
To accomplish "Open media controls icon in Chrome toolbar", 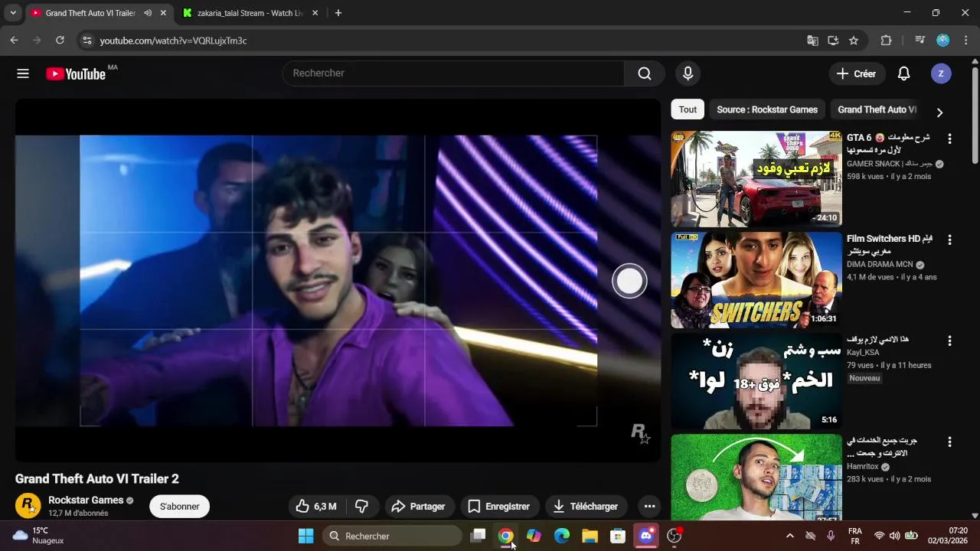I will (x=920, y=41).
